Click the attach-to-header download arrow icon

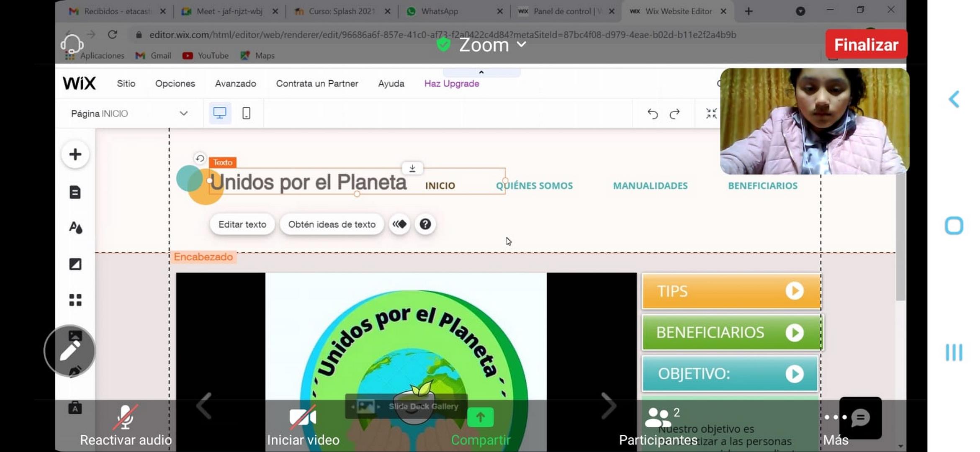(x=412, y=168)
